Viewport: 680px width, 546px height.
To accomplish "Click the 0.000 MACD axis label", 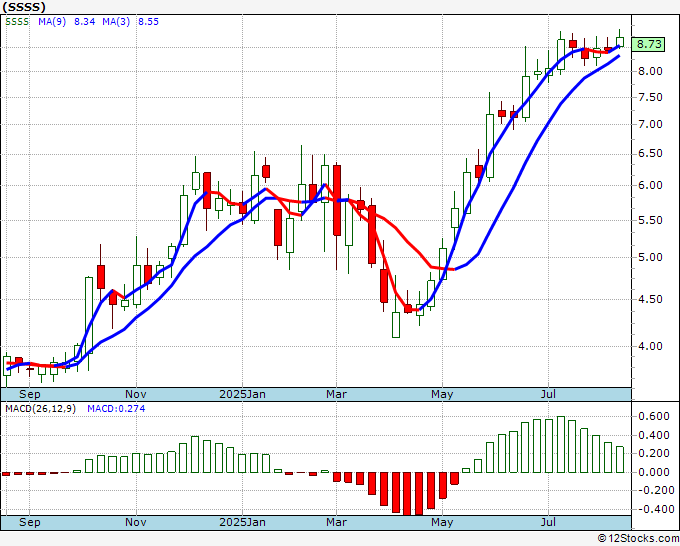I will 654,472.
